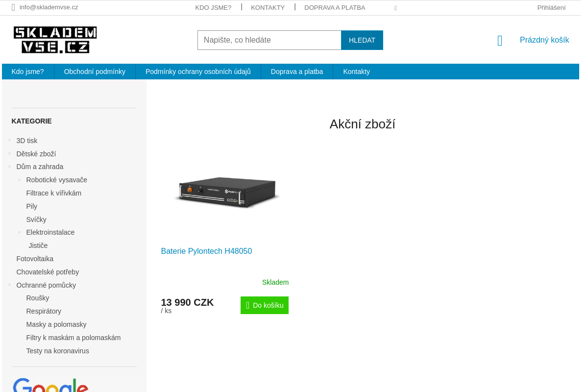Image resolution: width=588 pixels, height=392 pixels.
Task: Open the Prázdný košík cart link
Action: 544,40
